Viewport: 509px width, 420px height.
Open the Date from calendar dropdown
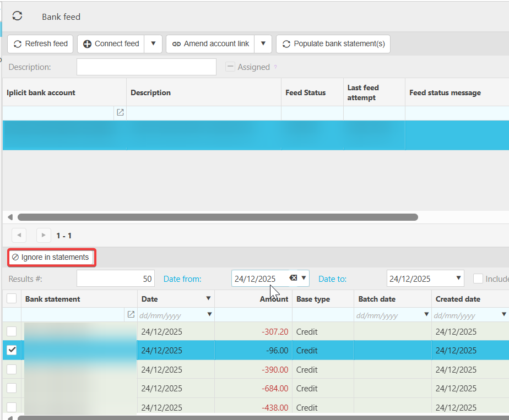click(304, 278)
